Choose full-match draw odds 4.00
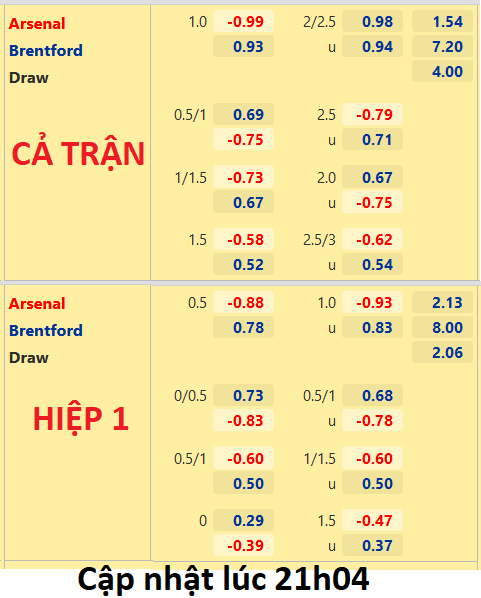 click(x=442, y=71)
